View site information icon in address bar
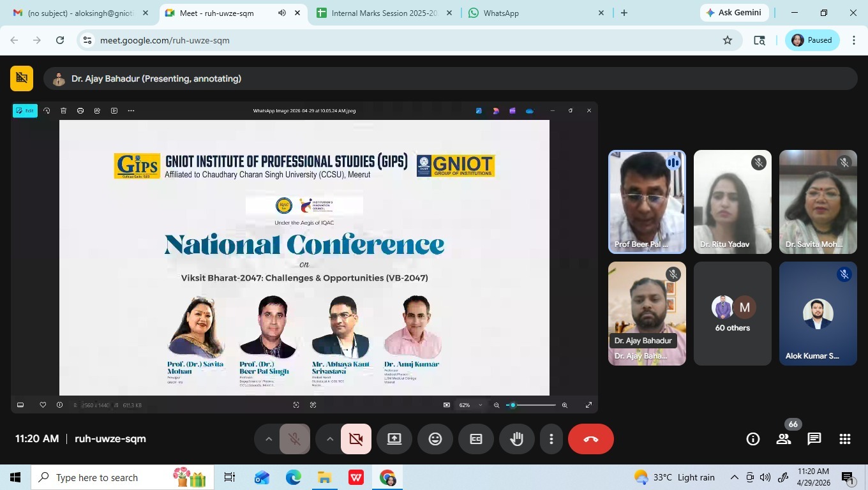 (x=88, y=40)
